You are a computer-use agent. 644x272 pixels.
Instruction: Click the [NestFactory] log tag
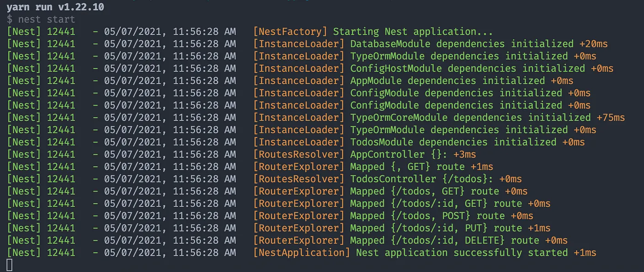(290, 32)
